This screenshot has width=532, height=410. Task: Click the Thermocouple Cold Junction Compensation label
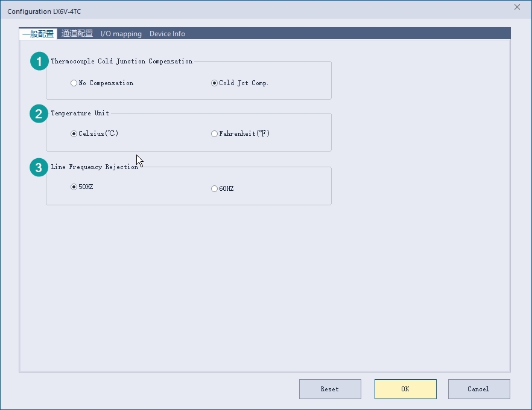coord(121,61)
